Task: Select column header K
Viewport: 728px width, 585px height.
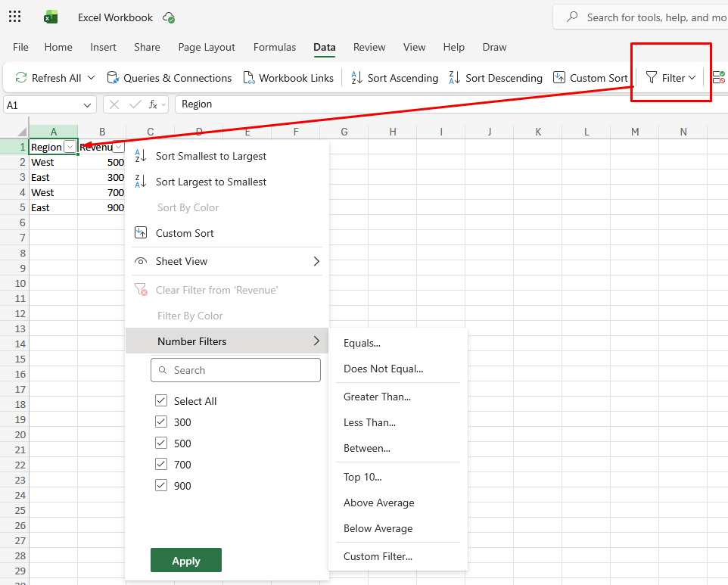Action: point(538,132)
